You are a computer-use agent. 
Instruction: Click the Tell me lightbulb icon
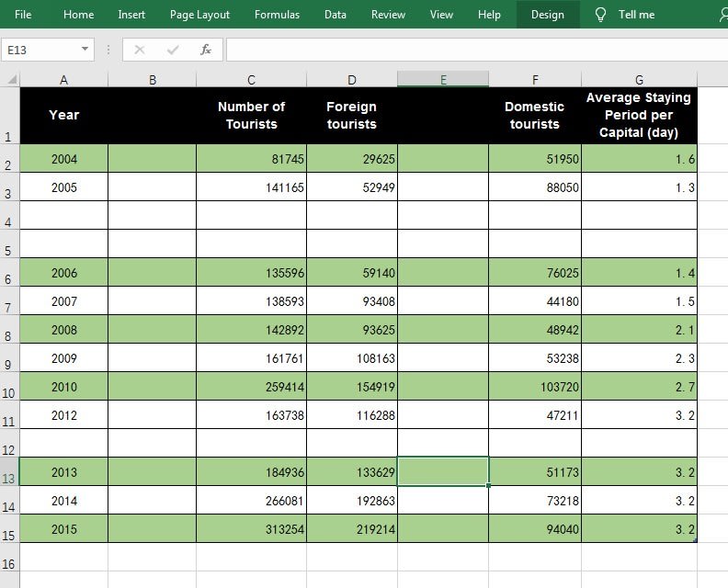click(x=600, y=15)
